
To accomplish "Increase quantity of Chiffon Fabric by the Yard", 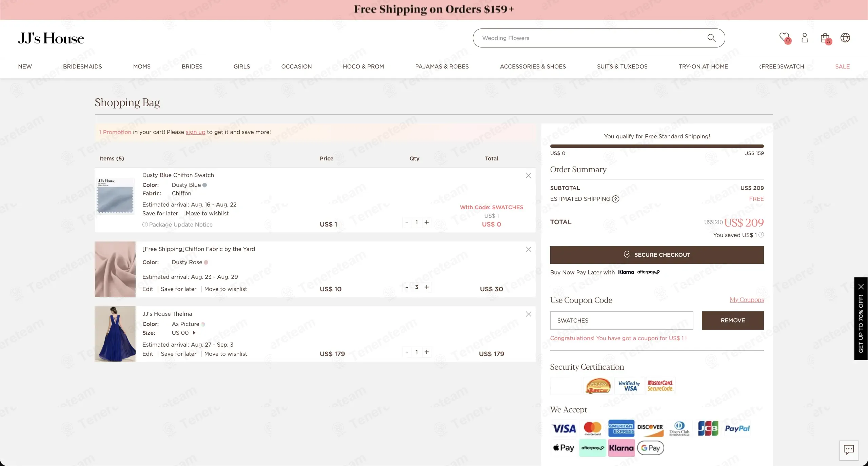I will pos(427,287).
